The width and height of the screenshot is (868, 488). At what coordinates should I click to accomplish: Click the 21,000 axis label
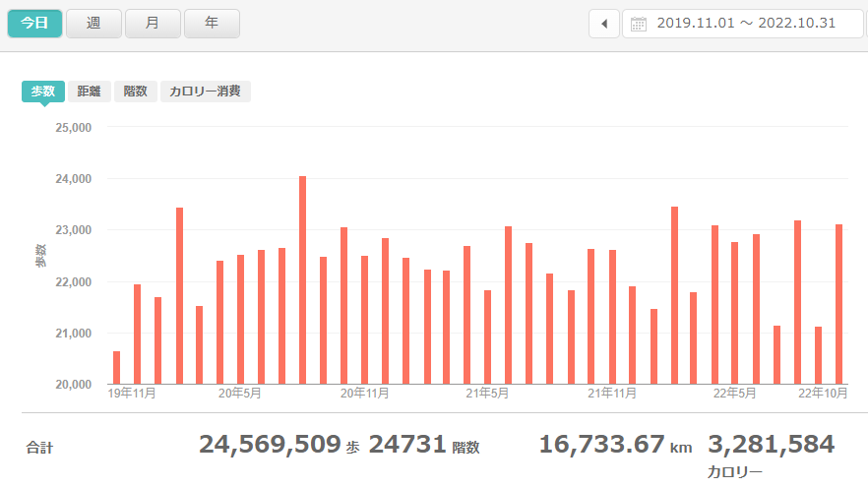click(74, 334)
